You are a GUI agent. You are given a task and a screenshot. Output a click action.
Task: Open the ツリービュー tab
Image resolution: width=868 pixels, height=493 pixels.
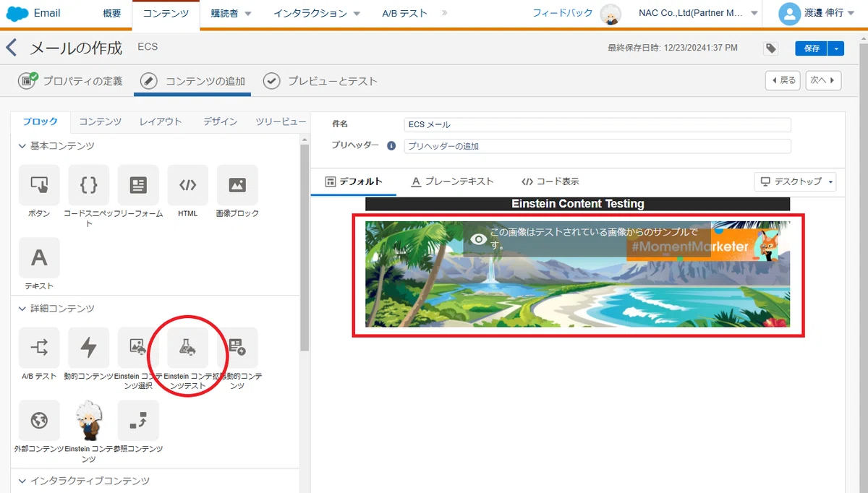[x=281, y=121]
